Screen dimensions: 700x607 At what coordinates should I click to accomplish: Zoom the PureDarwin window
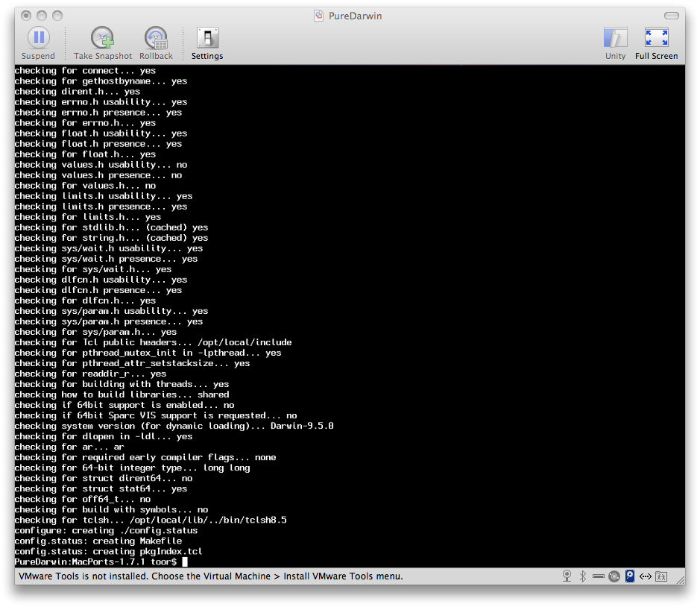point(57,16)
